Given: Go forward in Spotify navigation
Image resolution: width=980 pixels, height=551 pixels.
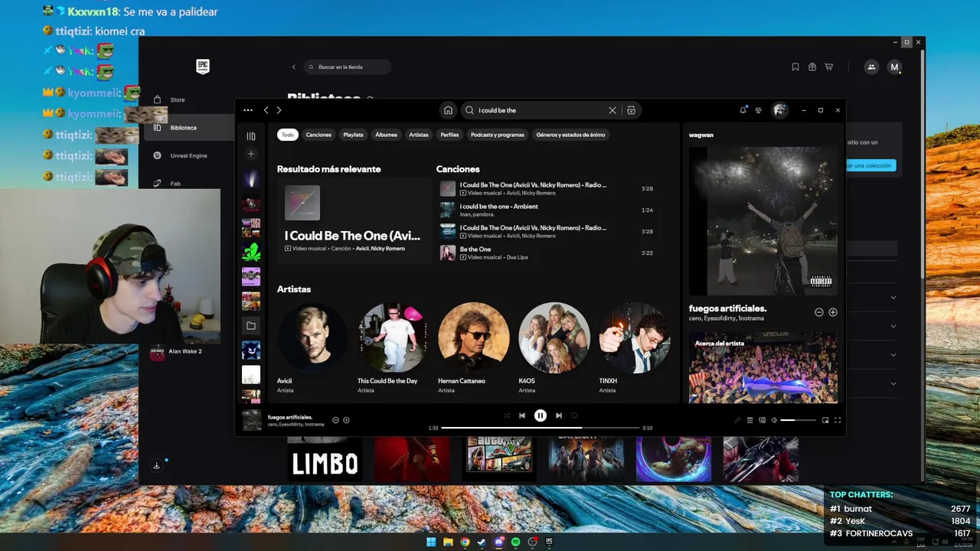Looking at the screenshot, I should [279, 110].
